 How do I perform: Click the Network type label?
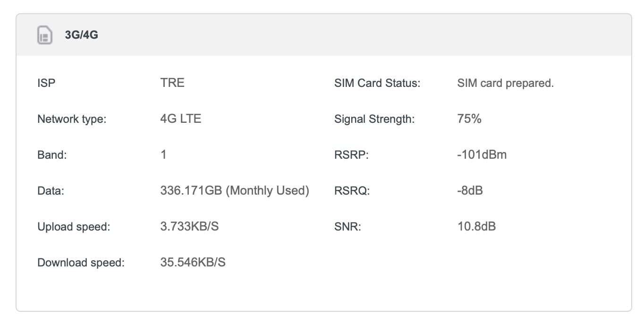(72, 119)
